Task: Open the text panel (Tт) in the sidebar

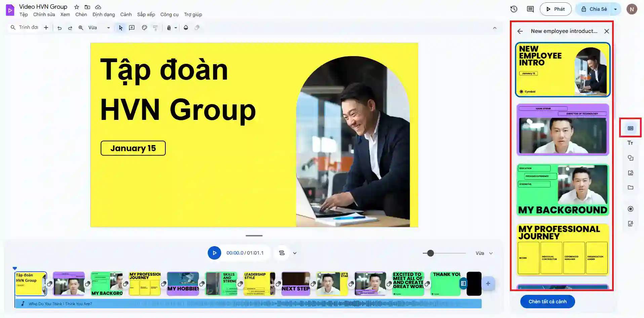Action: 630,143
